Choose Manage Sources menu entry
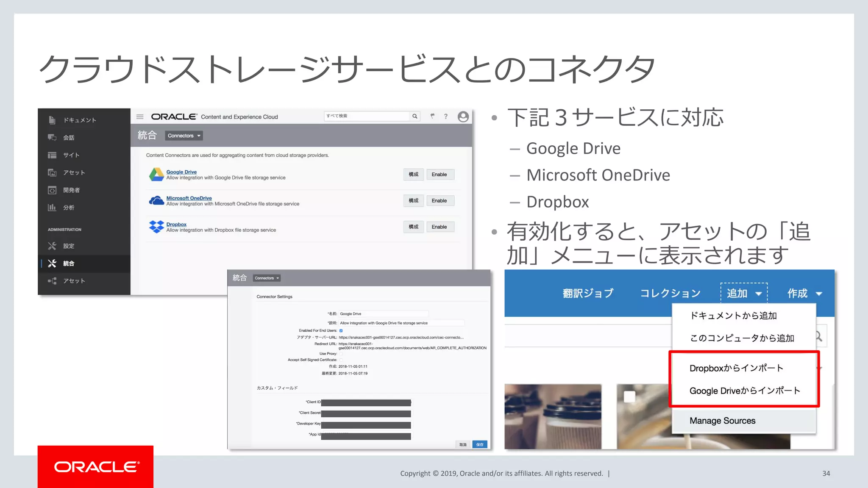Screen dimensions: 868x488 click(x=744, y=421)
